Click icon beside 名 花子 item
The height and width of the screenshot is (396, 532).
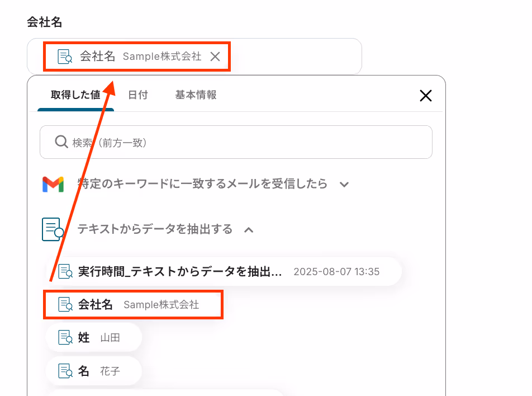[65, 371]
